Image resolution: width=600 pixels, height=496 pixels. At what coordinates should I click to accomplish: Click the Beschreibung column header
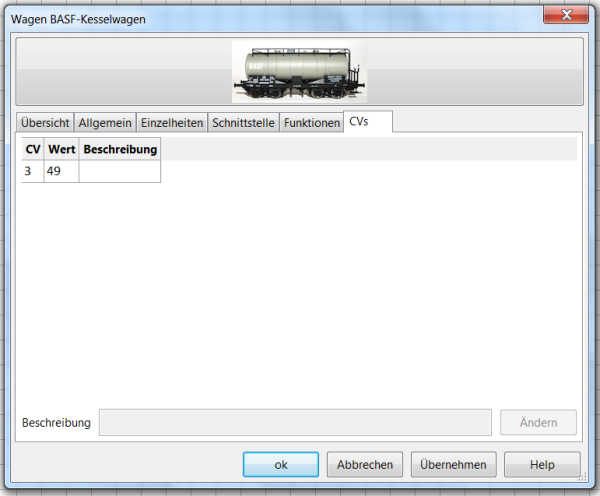pyautogui.click(x=120, y=149)
